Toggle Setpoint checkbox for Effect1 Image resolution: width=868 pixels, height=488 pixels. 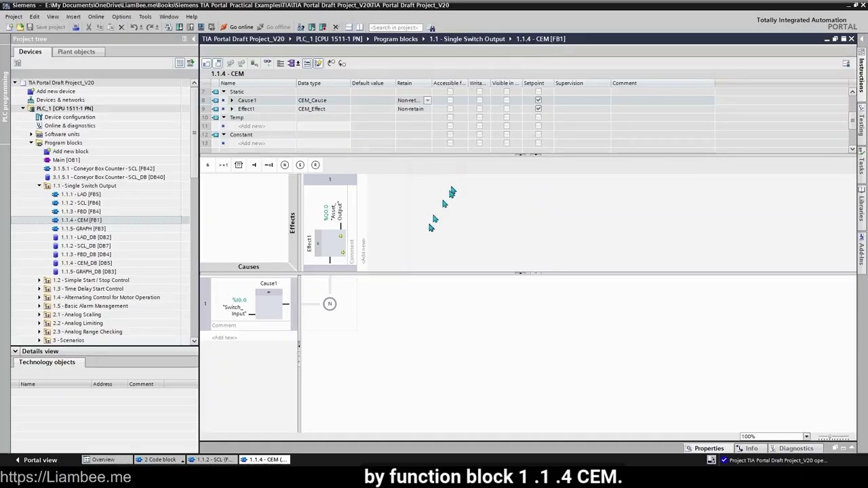(538, 108)
